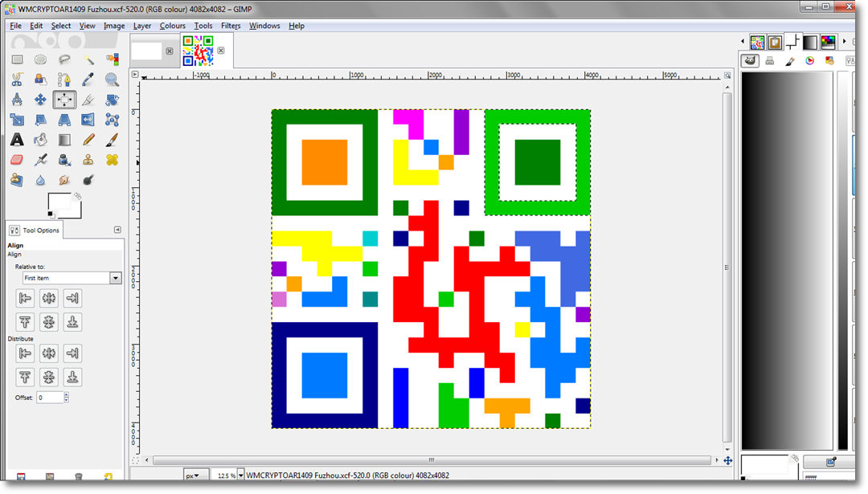The height and width of the screenshot is (494, 868).
Task: Distribute horizontal centres of targets
Action: pos(49,353)
